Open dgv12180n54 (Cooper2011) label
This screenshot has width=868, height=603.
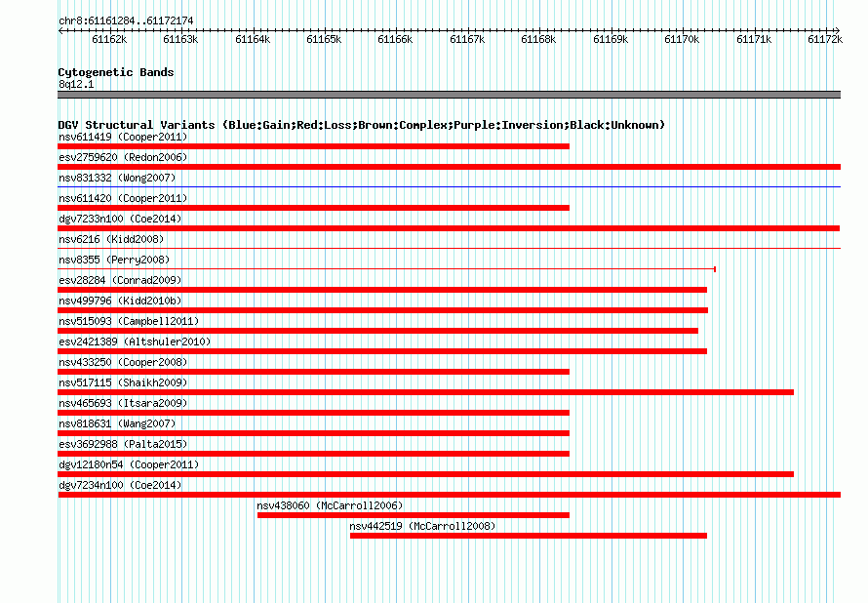tap(129, 464)
